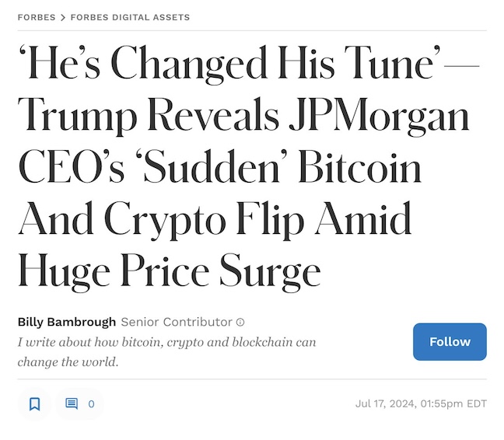
Task: Click 'Huge Price Surge' in the headline
Action: 169,272
